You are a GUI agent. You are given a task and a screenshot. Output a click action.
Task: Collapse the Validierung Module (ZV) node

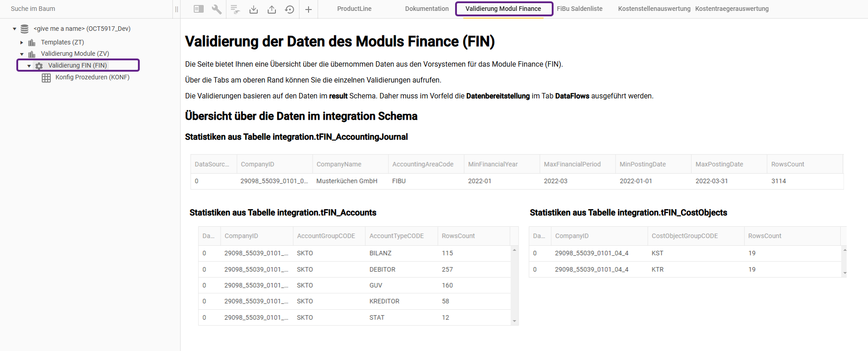pos(22,54)
